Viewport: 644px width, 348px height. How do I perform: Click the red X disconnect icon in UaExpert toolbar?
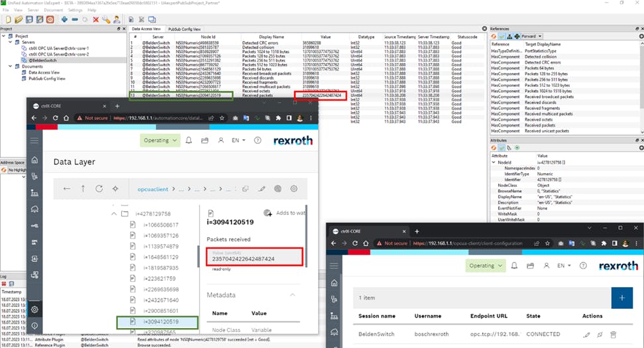[95, 19]
